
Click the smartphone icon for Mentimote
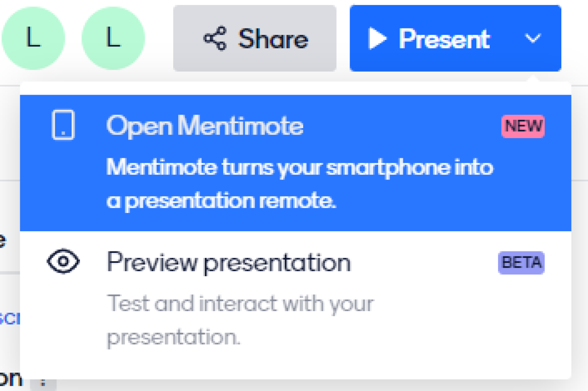(x=63, y=125)
